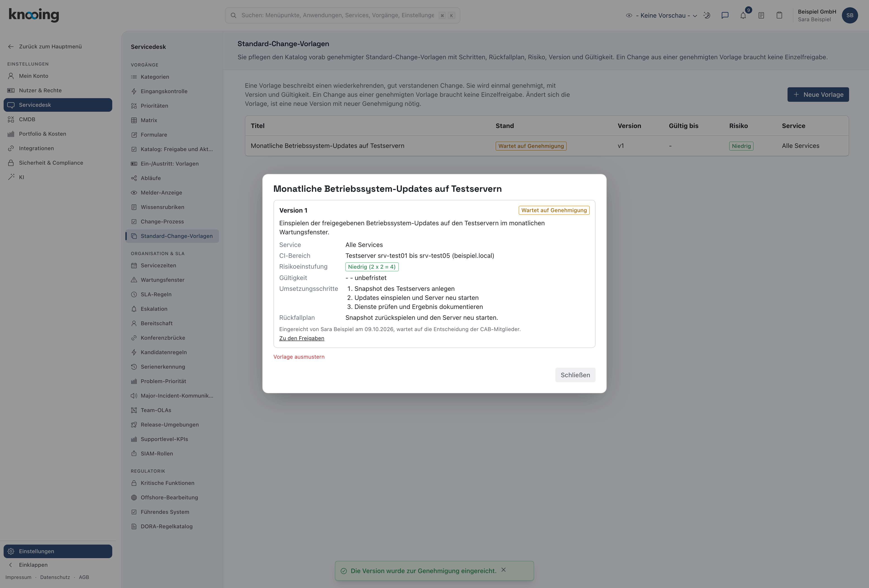Click the notification bell icon
Screen dimensions: 869x588
click(743, 15)
